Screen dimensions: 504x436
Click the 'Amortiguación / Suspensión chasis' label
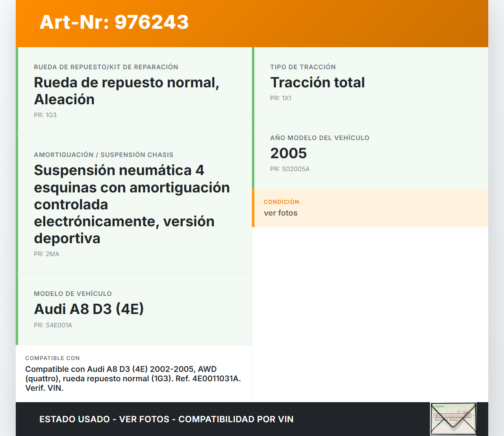[x=104, y=155]
